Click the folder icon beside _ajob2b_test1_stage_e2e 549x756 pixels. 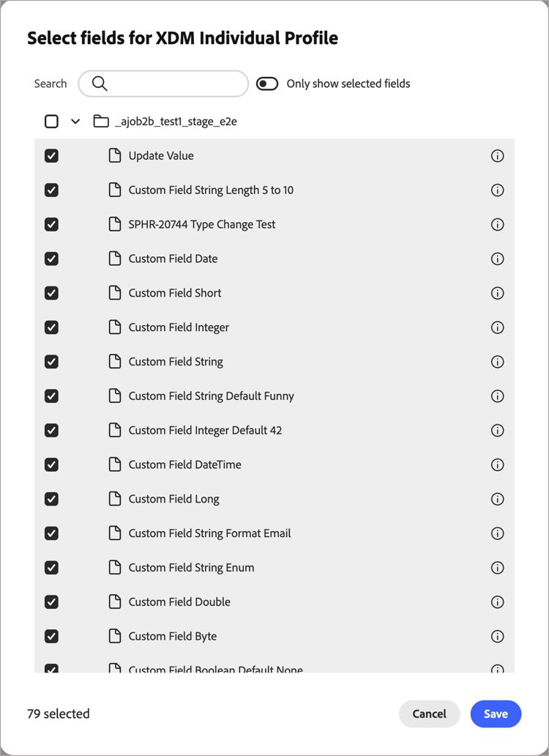point(101,121)
